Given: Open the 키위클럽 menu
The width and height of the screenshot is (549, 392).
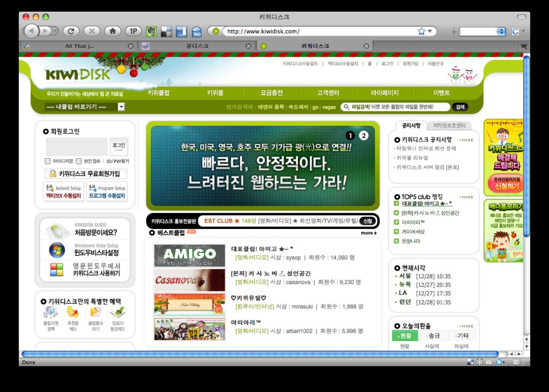Looking at the screenshot, I should point(159,93).
